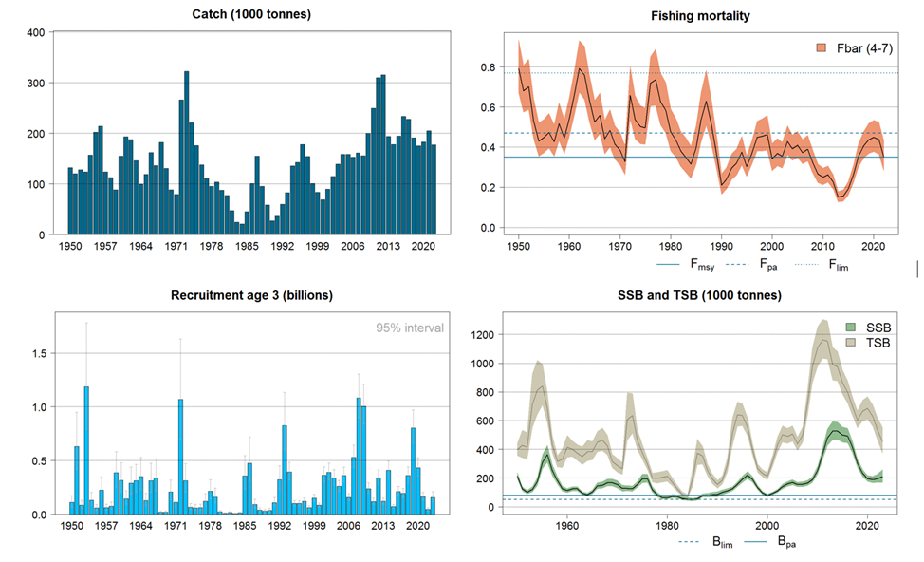The image size is (924, 562).
Task: Click the 'Fishing mortality' chart title
Action: (x=700, y=16)
